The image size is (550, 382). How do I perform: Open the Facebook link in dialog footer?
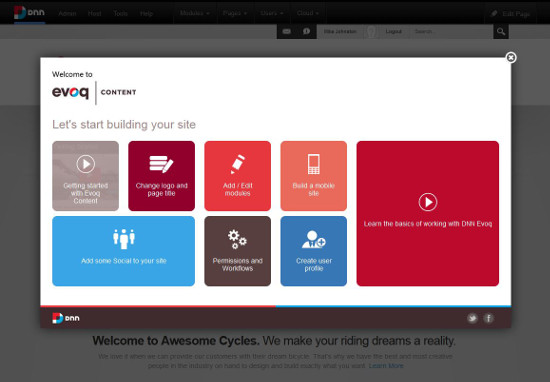(489, 318)
